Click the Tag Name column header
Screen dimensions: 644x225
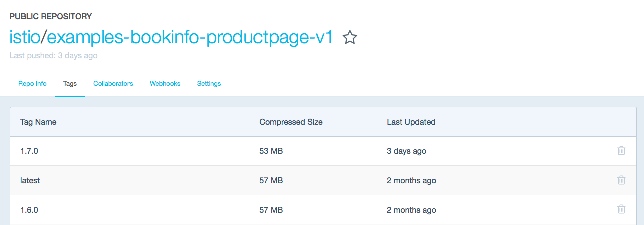[38, 122]
